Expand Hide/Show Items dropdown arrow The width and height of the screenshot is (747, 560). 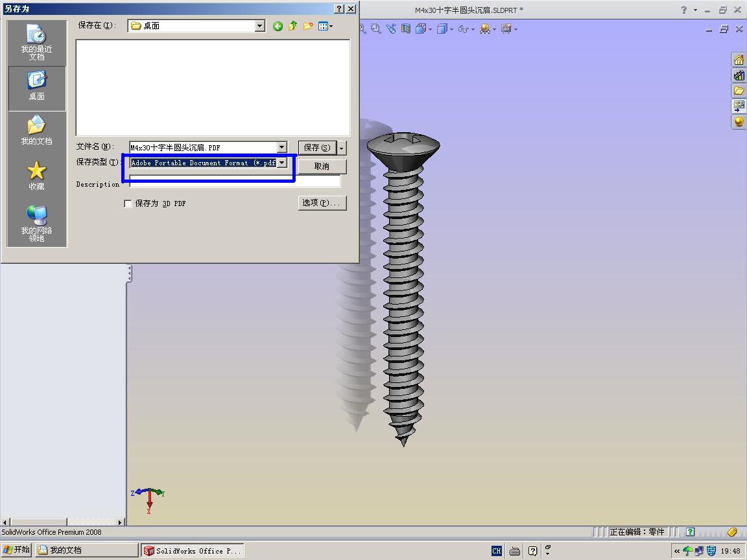(473, 30)
